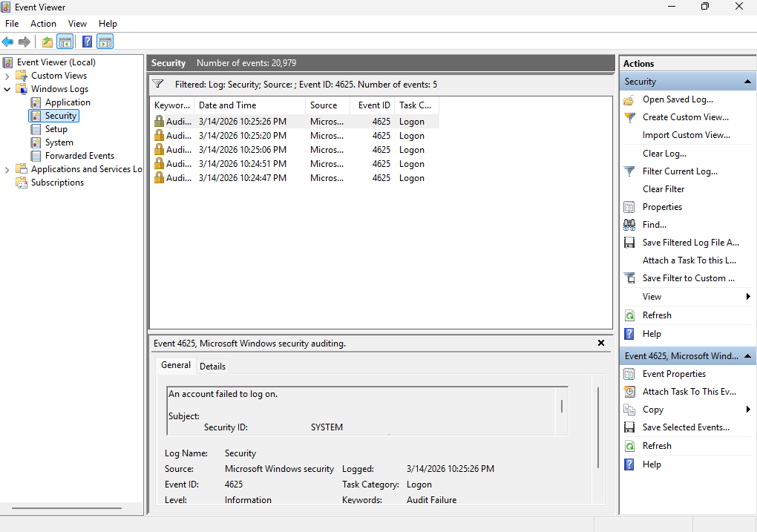Click the Help question mark toolbar icon
This screenshot has height=532, width=757.
[87, 42]
